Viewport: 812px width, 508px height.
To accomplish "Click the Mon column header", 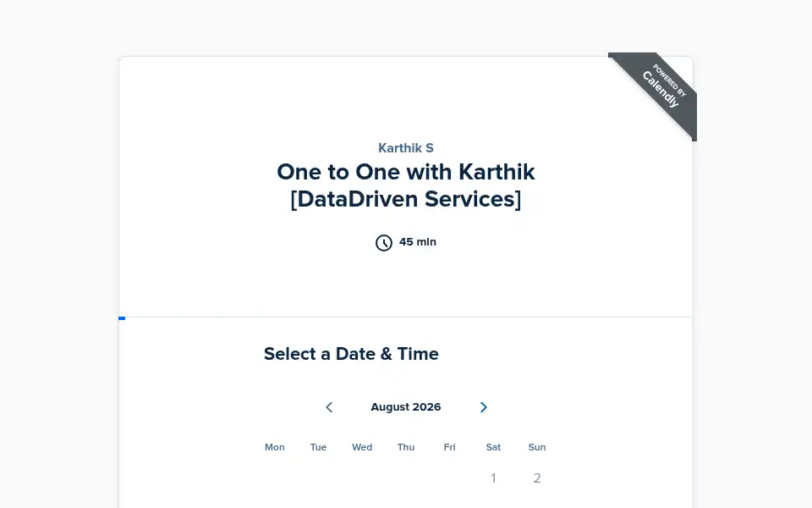I will click(x=274, y=447).
